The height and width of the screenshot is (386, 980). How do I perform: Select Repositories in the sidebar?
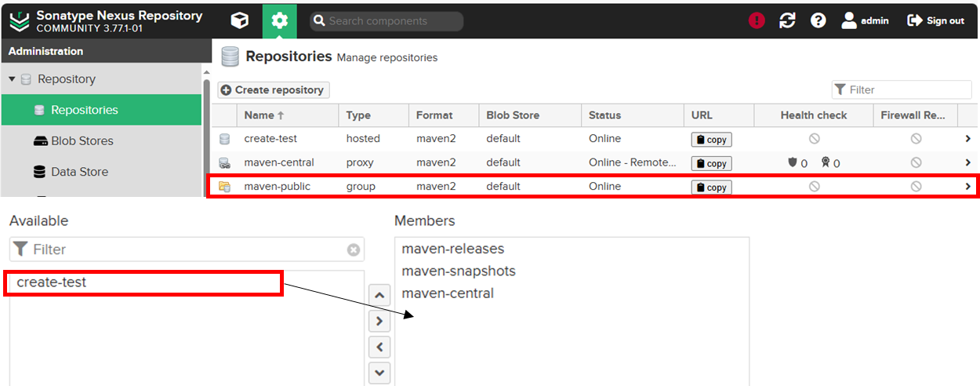click(101, 110)
